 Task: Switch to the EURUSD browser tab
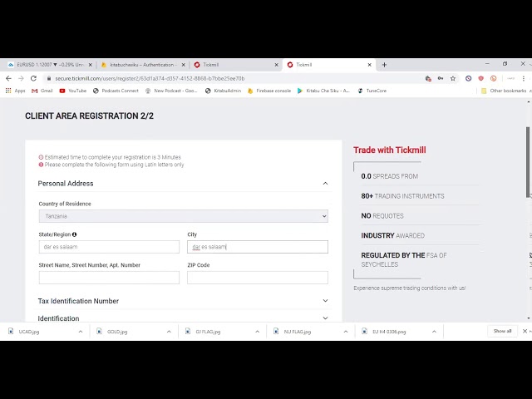[50, 65]
